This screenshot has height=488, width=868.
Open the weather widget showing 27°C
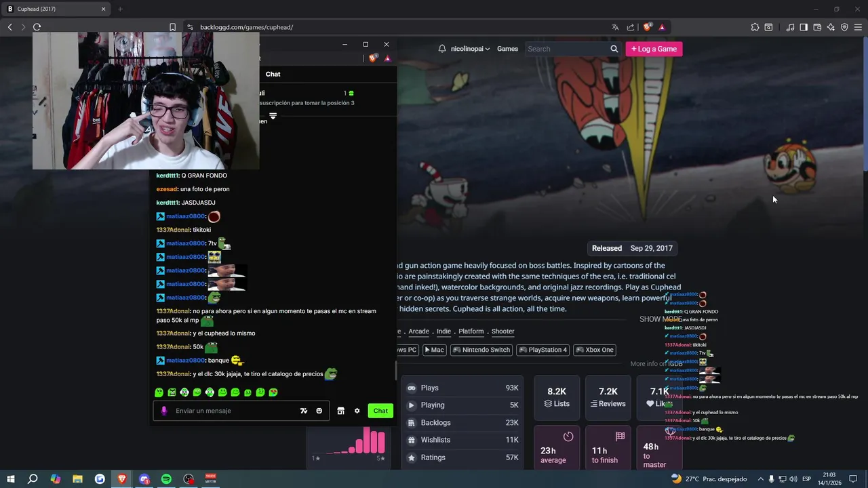[x=709, y=479]
